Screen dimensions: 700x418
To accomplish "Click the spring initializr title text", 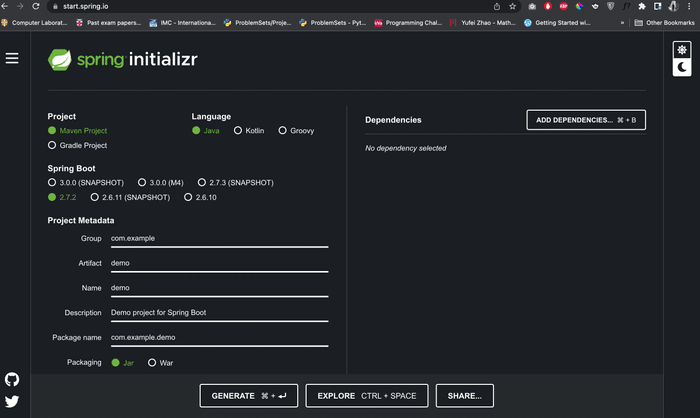I will point(137,59).
